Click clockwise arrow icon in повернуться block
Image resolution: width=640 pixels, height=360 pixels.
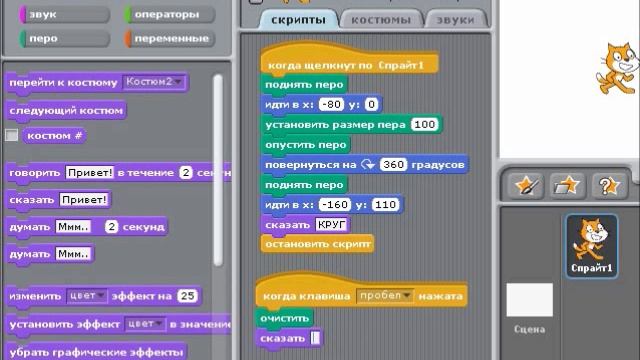coord(368,164)
